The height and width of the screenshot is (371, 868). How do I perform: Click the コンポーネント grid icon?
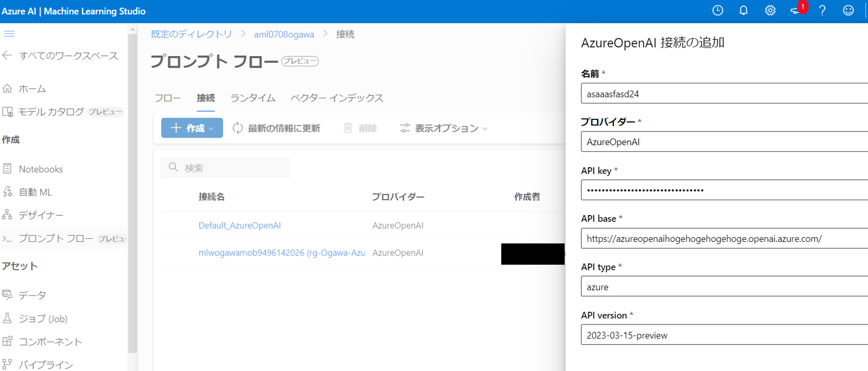7,341
